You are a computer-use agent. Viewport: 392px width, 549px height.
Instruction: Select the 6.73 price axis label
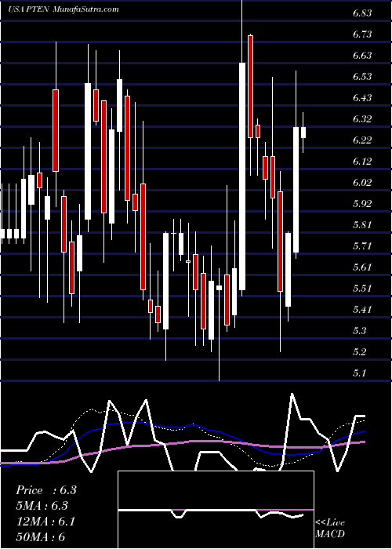point(362,35)
